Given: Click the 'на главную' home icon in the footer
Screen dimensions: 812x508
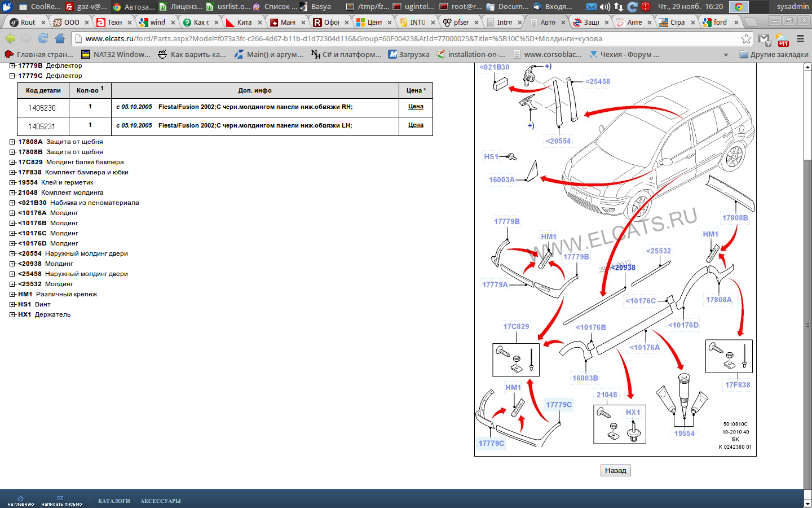Looking at the screenshot, I should click(x=20, y=501).
